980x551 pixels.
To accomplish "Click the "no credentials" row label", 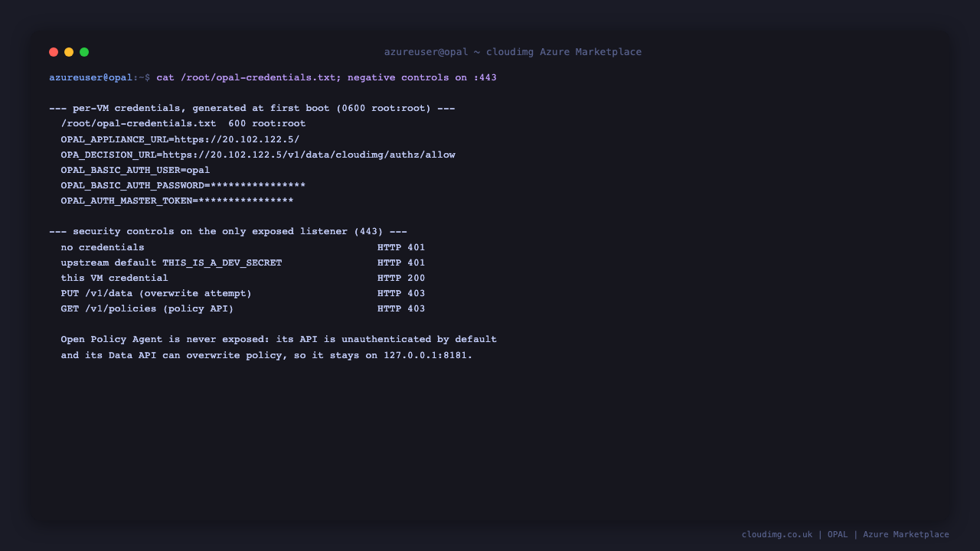I will pos(103,247).
